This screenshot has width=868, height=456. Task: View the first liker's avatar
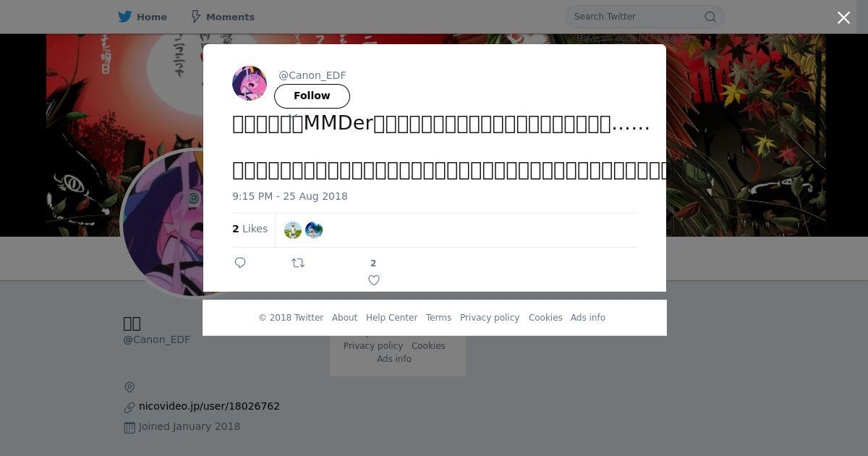[x=293, y=230]
